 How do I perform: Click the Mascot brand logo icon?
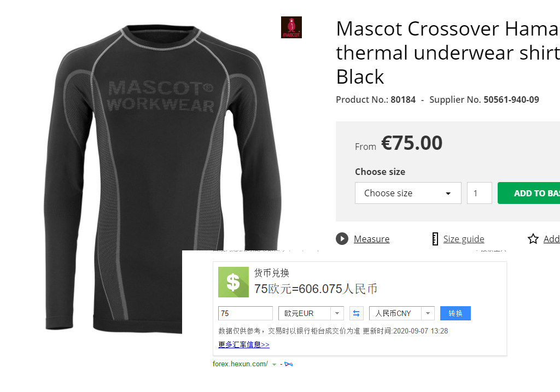click(291, 27)
